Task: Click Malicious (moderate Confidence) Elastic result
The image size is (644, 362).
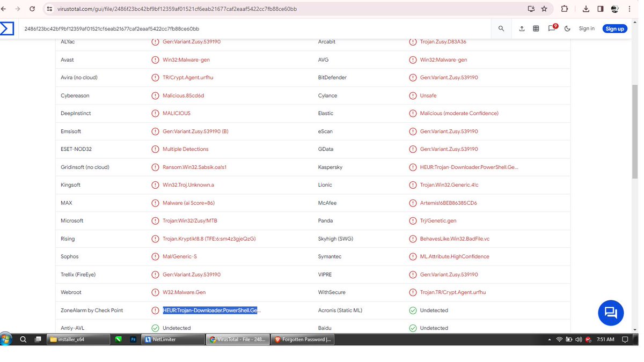Action: pos(459,113)
